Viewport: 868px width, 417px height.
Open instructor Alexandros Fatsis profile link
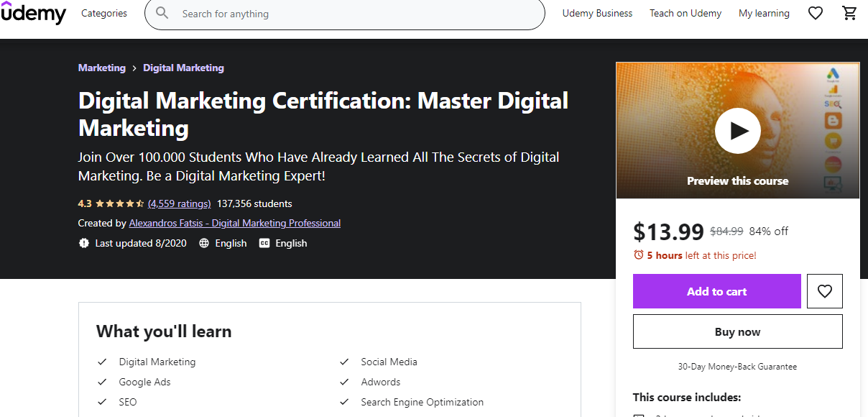(x=235, y=223)
